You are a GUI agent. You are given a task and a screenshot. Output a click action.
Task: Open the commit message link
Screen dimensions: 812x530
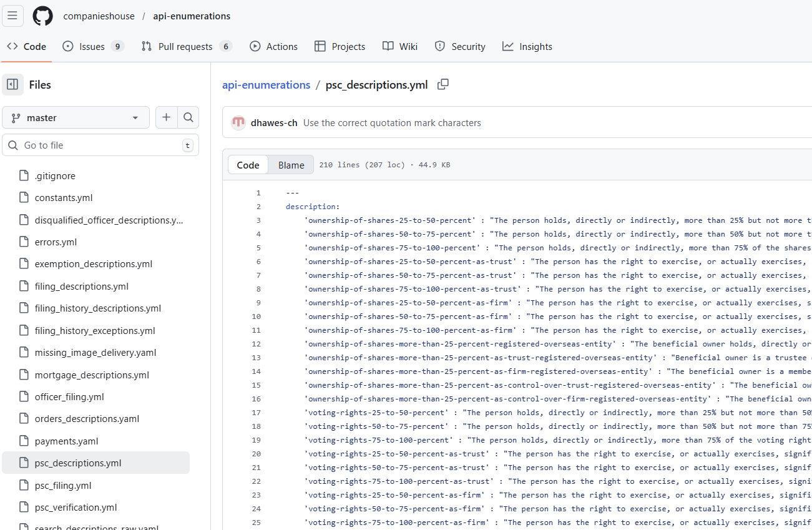point(392,123)
